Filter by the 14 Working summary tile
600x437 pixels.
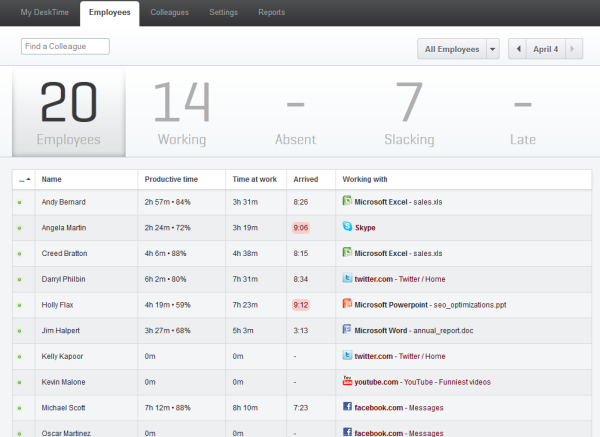pos(182,113)
